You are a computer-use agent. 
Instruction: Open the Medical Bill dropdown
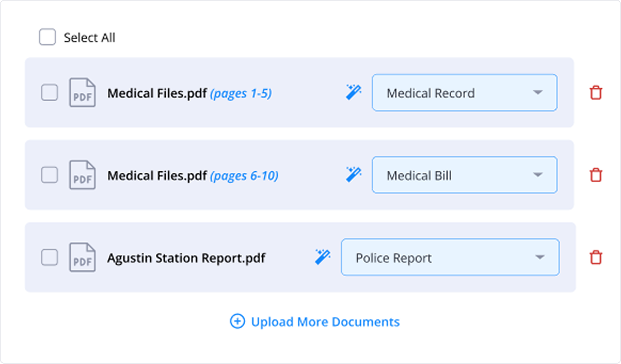pyautogui.click(x=464, y=175)
